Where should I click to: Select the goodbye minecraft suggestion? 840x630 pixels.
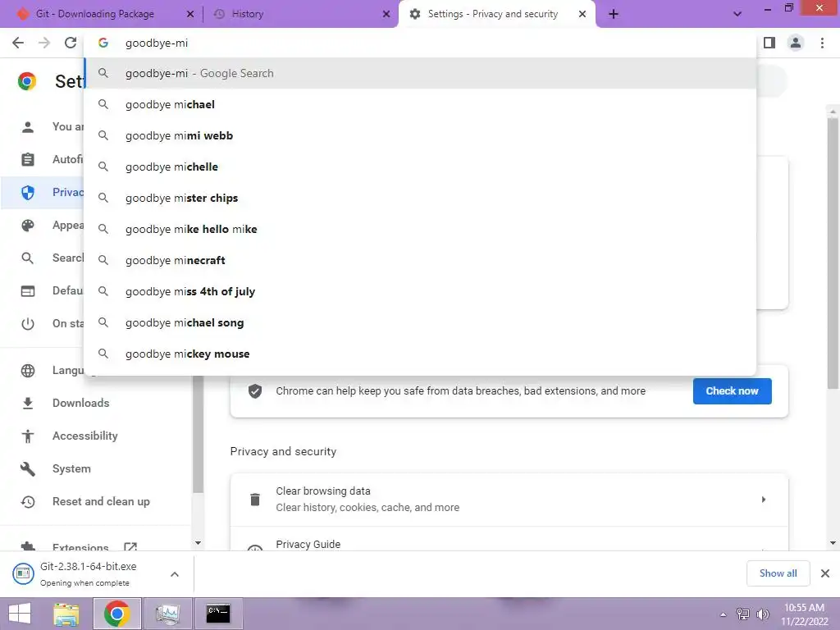421,260
